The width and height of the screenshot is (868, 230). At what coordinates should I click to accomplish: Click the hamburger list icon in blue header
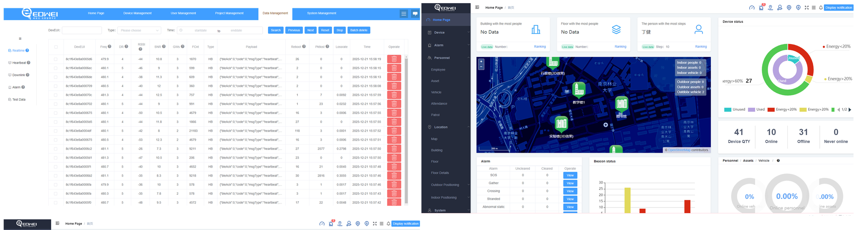pyautogui.click(x=403, y=14)
